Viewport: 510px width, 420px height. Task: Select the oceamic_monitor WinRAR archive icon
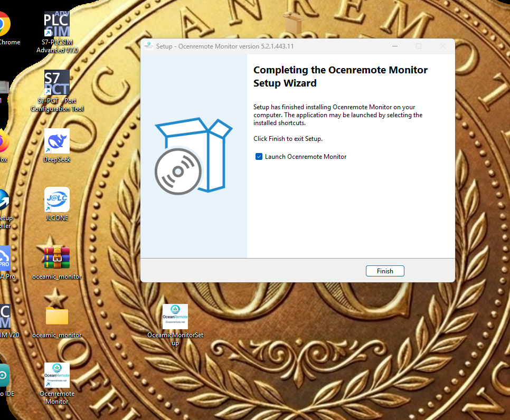57,263
